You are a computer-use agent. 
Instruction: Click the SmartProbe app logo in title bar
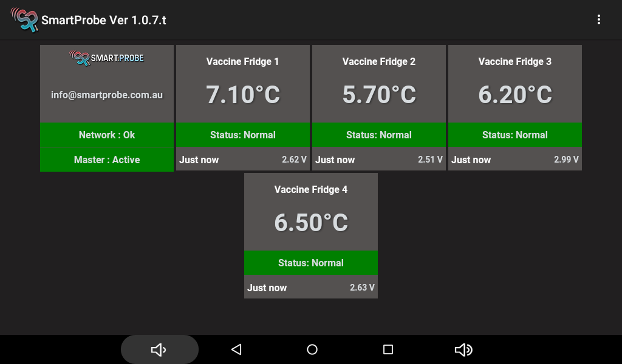[x=24, y=20]
